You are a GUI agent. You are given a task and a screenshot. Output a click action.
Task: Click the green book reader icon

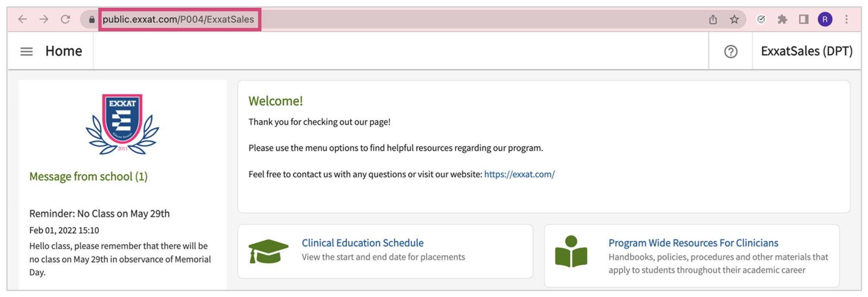[x=571, y=252]
